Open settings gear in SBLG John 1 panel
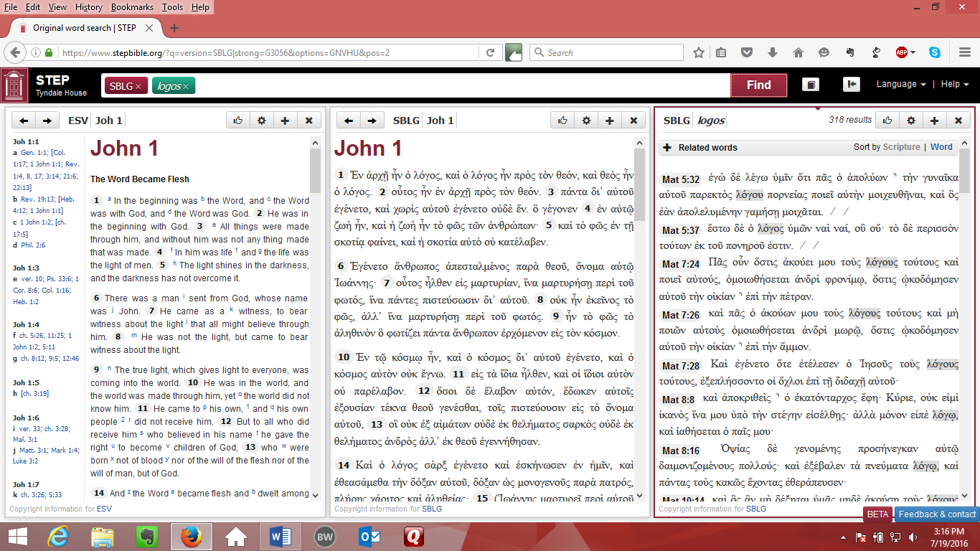Viewport: 980px width, 551px height. click(586, 121)
